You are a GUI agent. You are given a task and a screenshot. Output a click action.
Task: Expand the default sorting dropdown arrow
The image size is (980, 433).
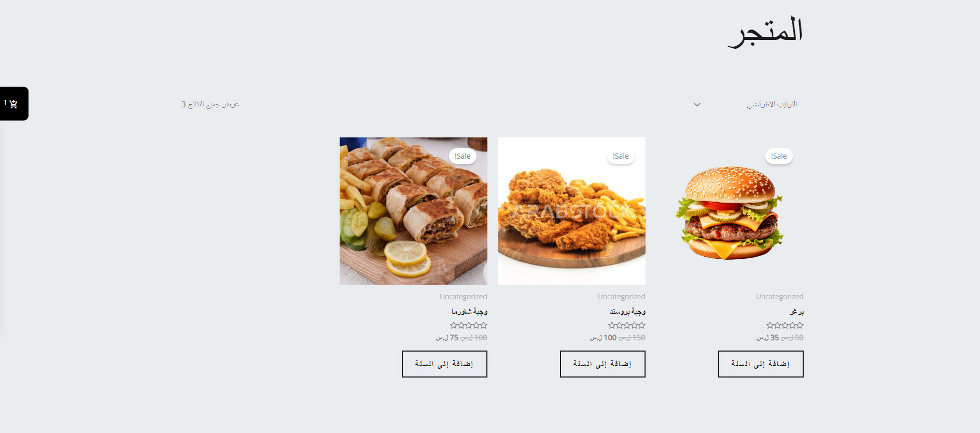pos(697,105)
